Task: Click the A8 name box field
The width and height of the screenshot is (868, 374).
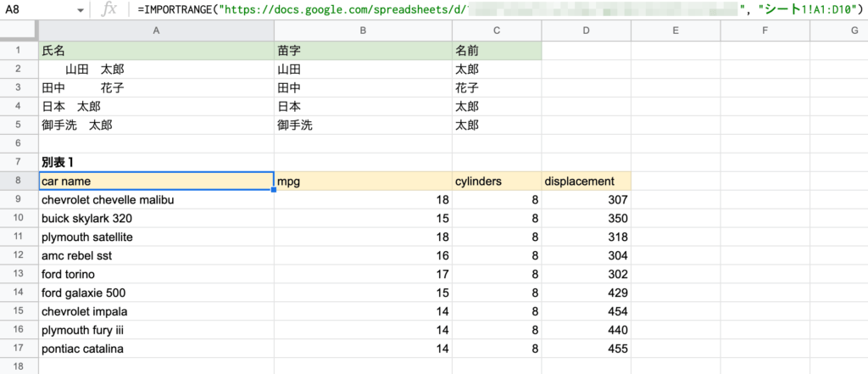Action: coord(34,11)
